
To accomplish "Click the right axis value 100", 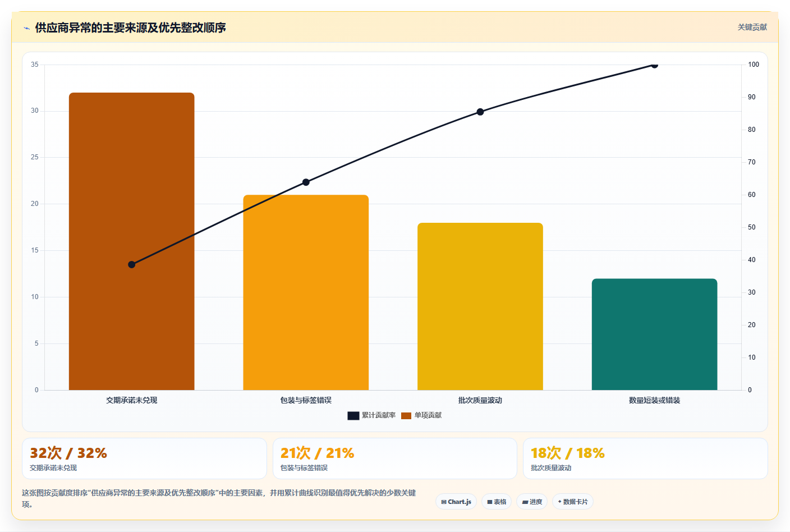I will pos(754,65).
